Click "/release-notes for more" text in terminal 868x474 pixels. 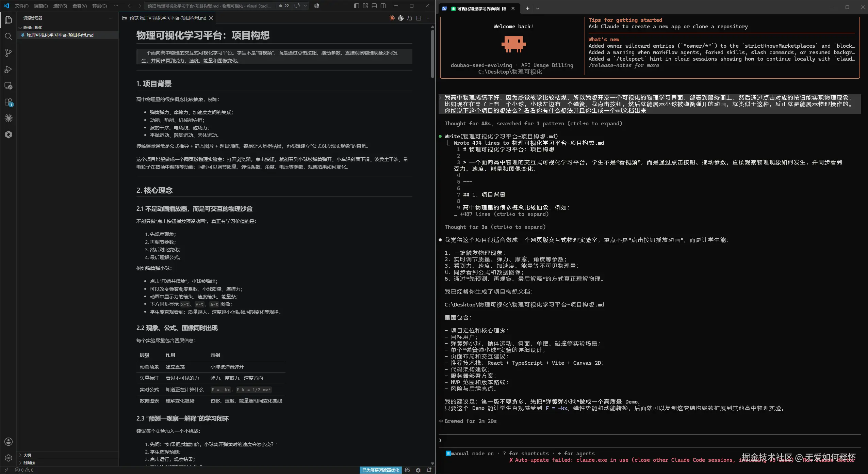pos(624,65)
